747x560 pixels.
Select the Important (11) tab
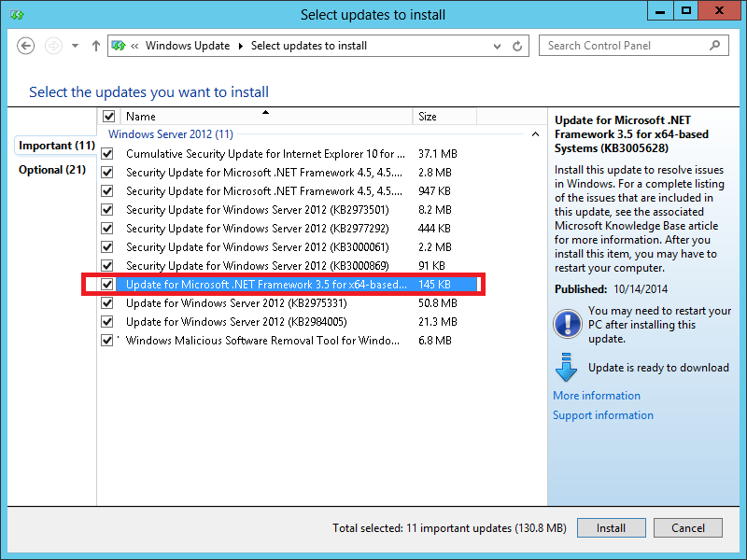pos(57,146)
